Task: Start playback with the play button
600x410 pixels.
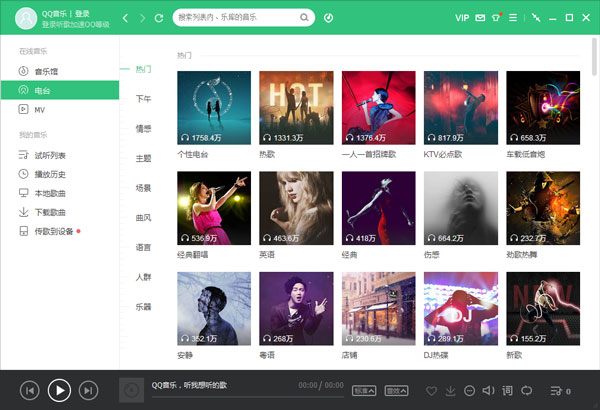Action: tap(59, 390)
